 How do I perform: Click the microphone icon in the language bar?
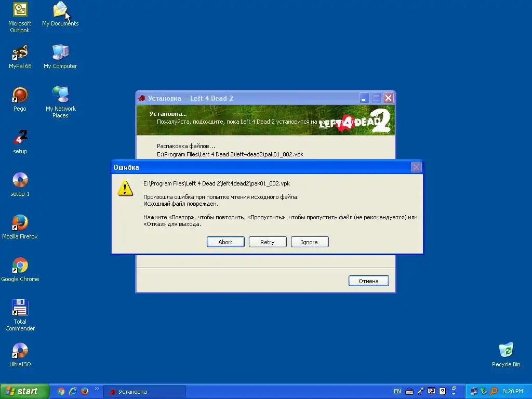(x=421, y=391)
